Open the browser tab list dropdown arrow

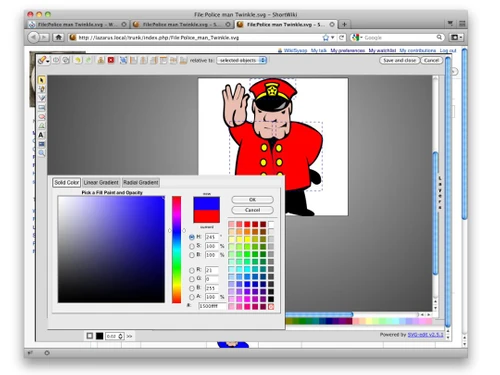pyautogui.click(x=450, y=23)
